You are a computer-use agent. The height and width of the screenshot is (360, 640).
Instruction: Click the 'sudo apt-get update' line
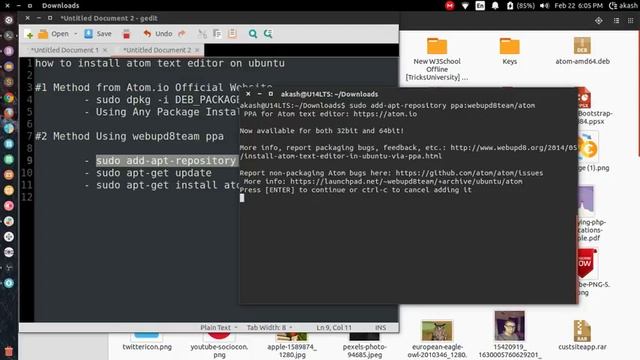tap(153, 173)
